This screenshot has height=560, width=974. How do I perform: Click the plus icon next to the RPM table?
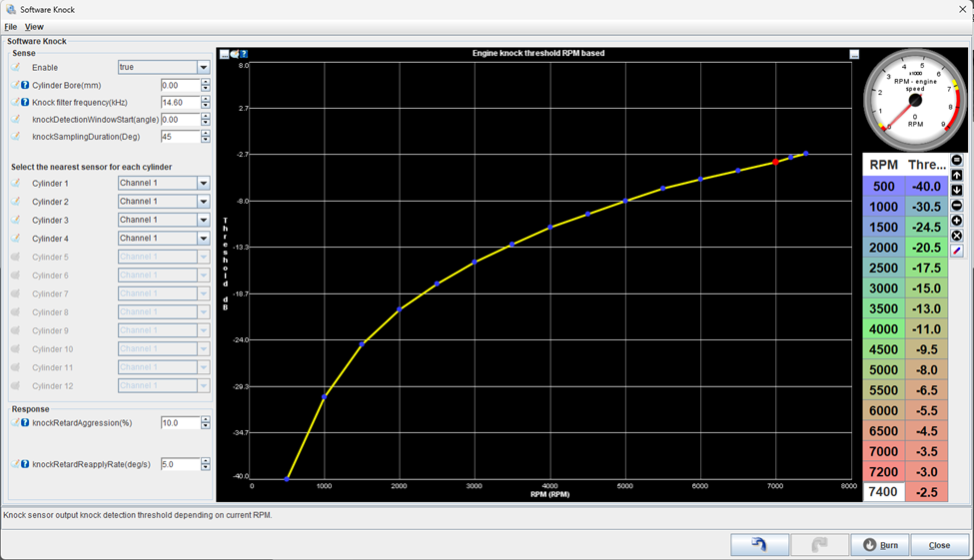pyautogui.click(x=957, y=221)
